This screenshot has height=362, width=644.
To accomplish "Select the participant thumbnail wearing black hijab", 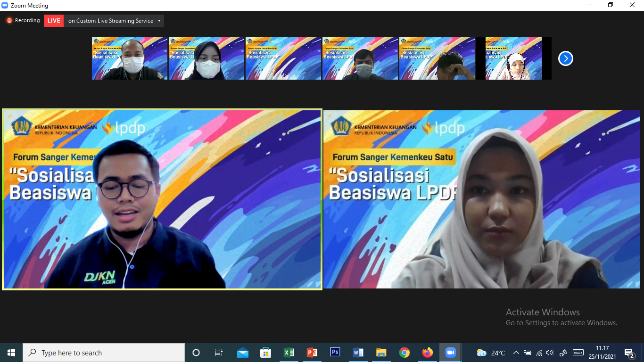I will coord(206,58).
